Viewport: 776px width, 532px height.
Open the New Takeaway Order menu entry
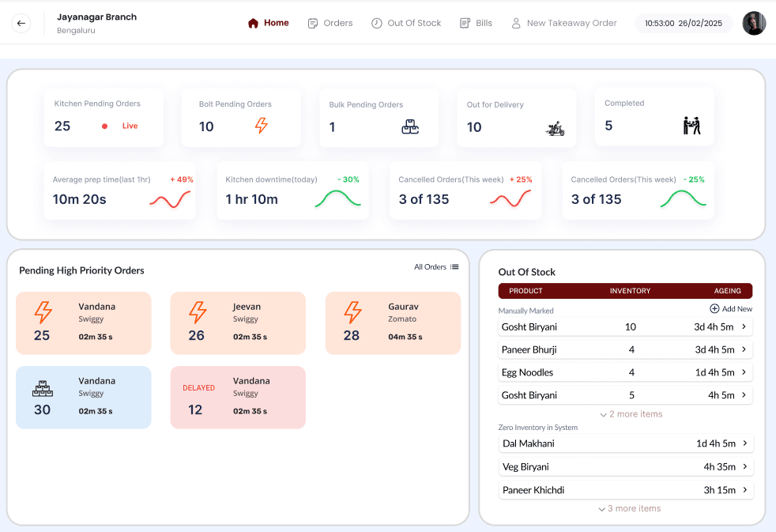coord(564,23)
